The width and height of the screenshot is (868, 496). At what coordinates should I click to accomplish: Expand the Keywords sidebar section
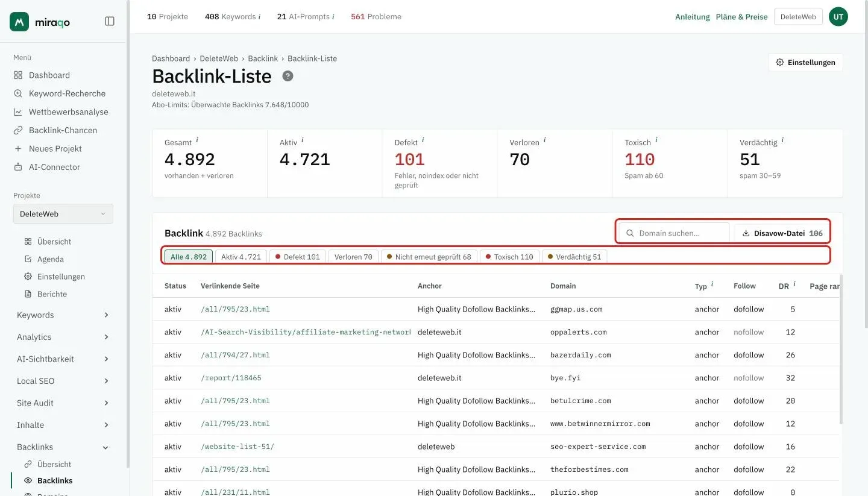(x=63, y=315)
